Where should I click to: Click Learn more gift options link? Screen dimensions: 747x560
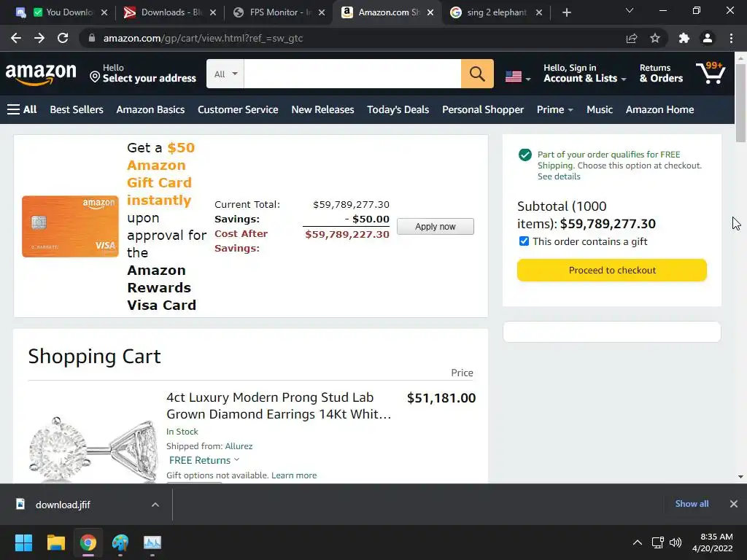294,475
